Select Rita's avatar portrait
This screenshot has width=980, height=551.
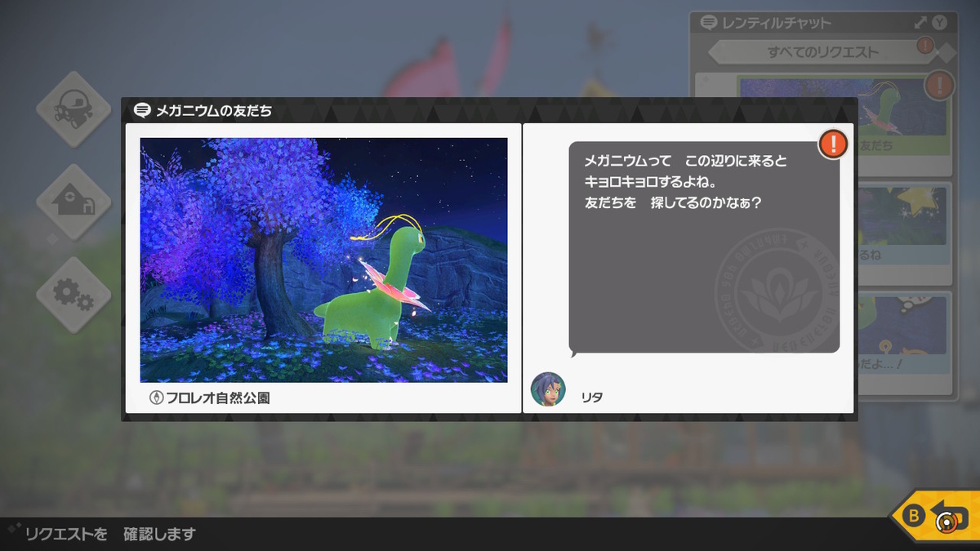point(548,389)
